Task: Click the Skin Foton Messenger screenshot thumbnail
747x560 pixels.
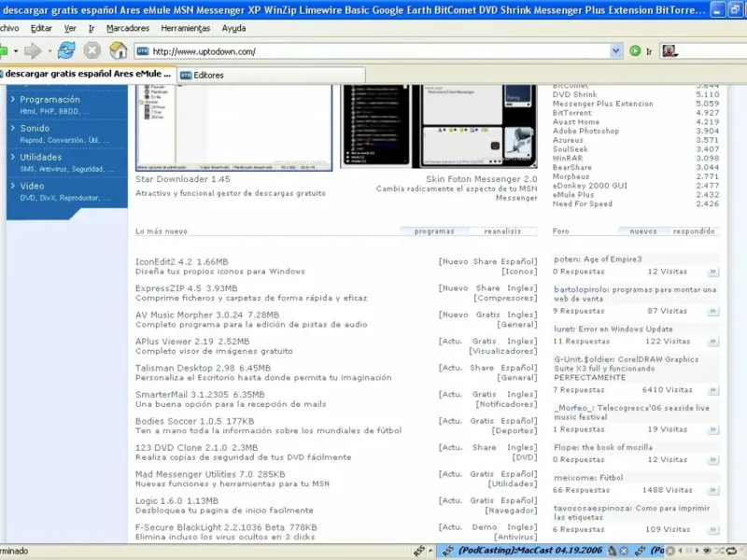Action: [x=439, y=126]
